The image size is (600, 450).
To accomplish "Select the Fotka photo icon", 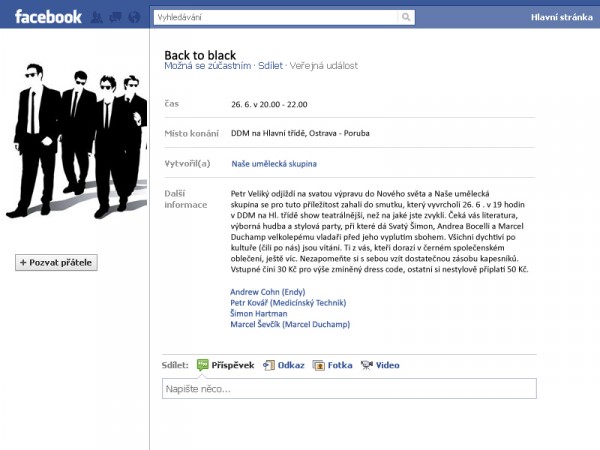I will tap(319, 365).
